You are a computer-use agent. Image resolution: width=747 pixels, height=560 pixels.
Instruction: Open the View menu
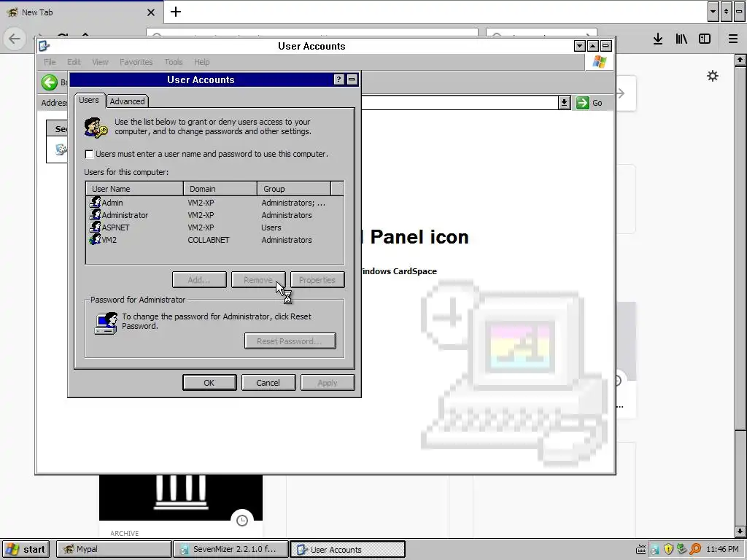pyautogui.click(x=100, y=62)
